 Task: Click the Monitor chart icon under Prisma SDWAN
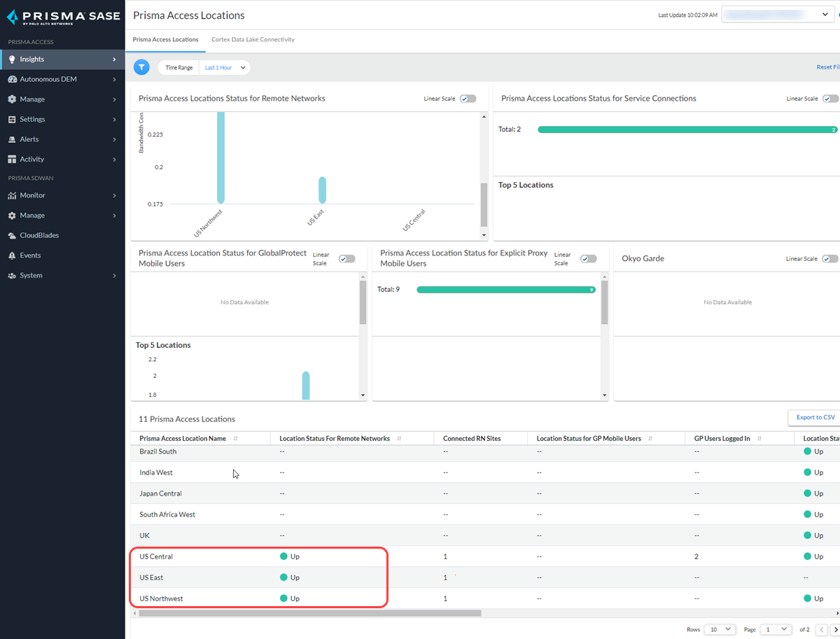pos(12,195)
